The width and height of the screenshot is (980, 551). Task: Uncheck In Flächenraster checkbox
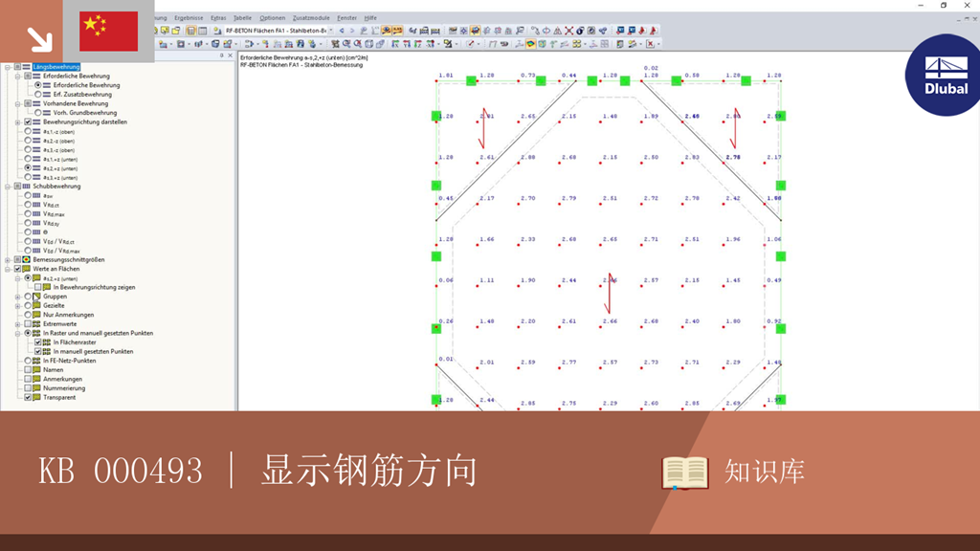click(38, 342)
